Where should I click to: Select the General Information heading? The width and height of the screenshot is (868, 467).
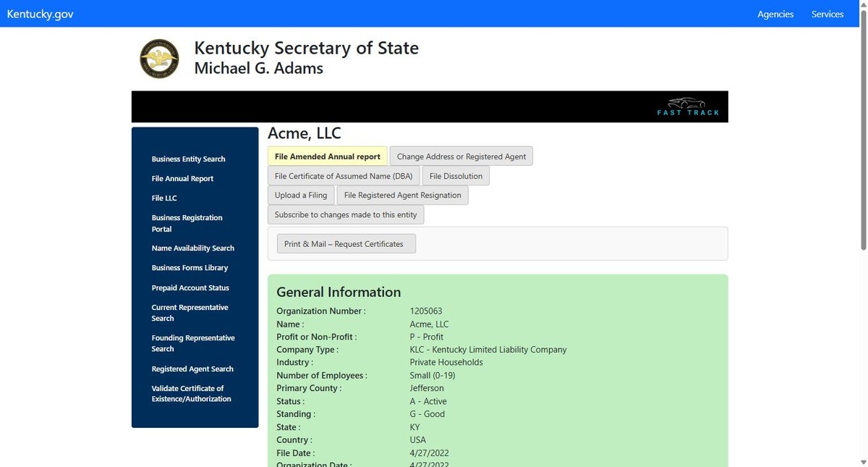[339, 292]
